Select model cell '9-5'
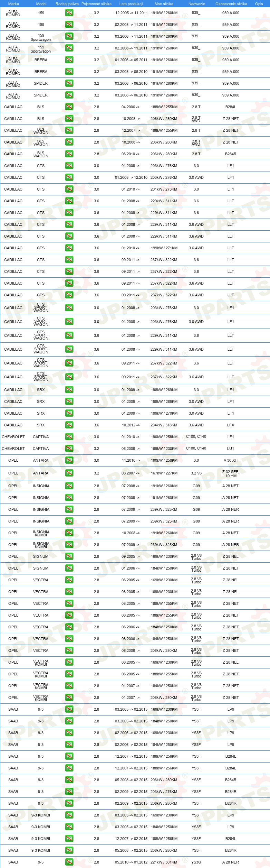 pyautogui.click(x=41, y=862)
